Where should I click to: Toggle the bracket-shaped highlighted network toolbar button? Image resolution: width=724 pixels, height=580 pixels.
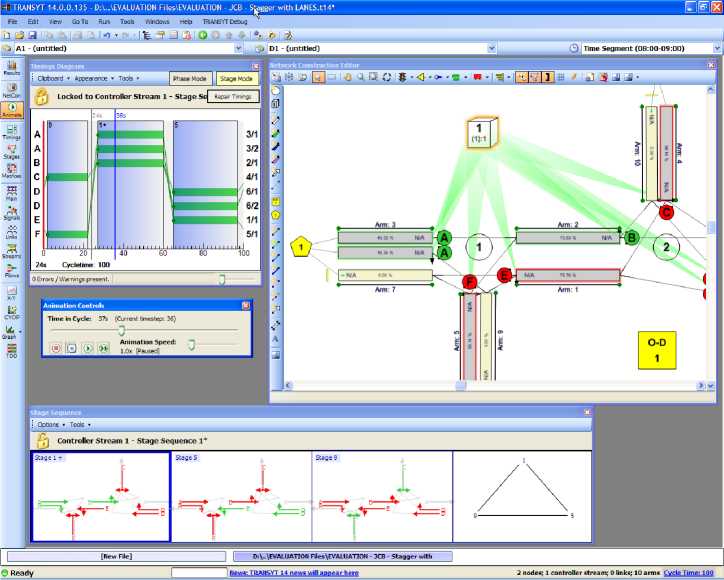pos(548,77)
